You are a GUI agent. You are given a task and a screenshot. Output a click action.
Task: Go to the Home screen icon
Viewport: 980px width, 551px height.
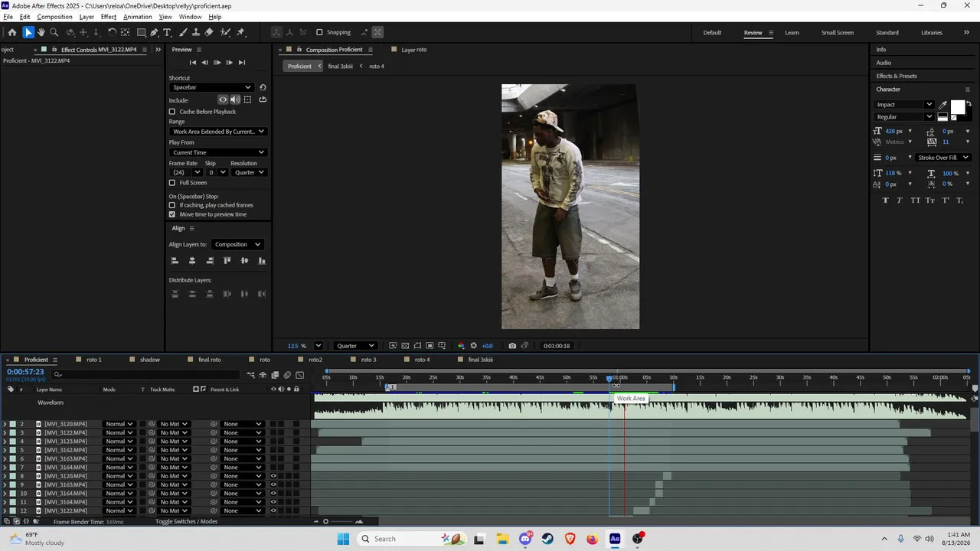12,32
